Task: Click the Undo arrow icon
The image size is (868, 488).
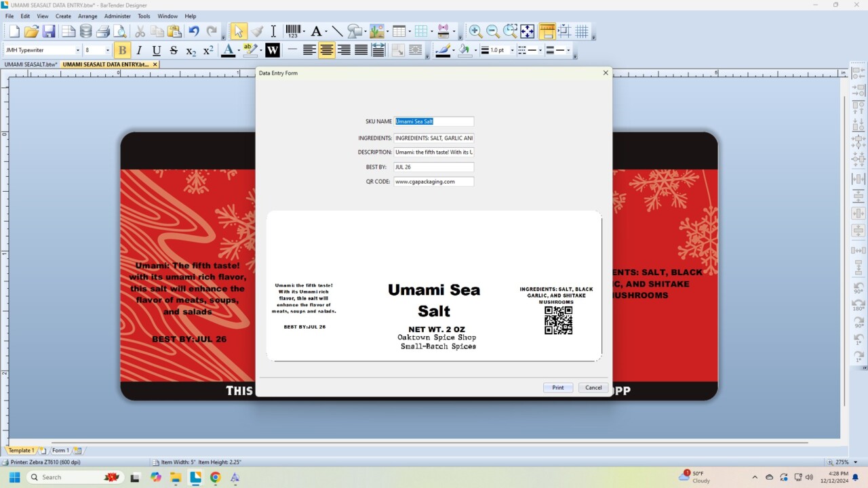Action: [194, 31]
